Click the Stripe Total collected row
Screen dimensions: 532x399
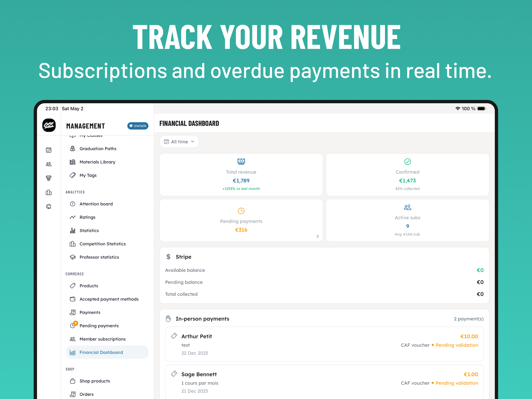pos(324,294)
